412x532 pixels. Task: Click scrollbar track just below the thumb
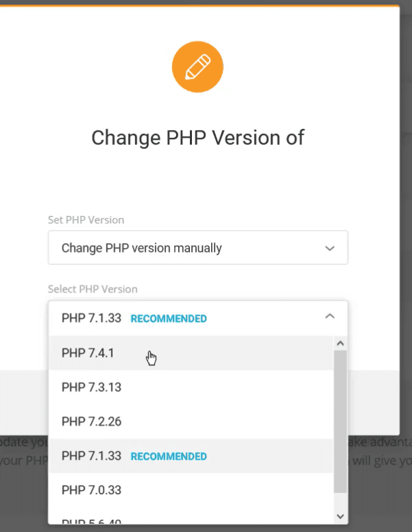341,500
